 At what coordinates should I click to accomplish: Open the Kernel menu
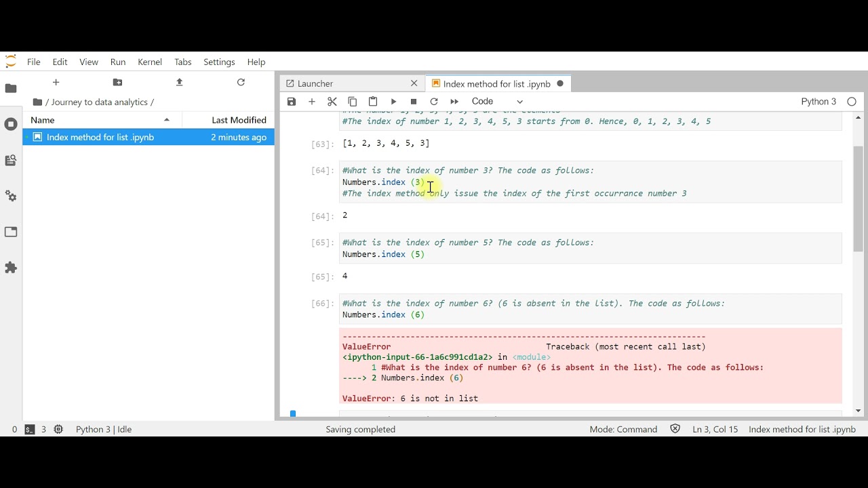150,62
